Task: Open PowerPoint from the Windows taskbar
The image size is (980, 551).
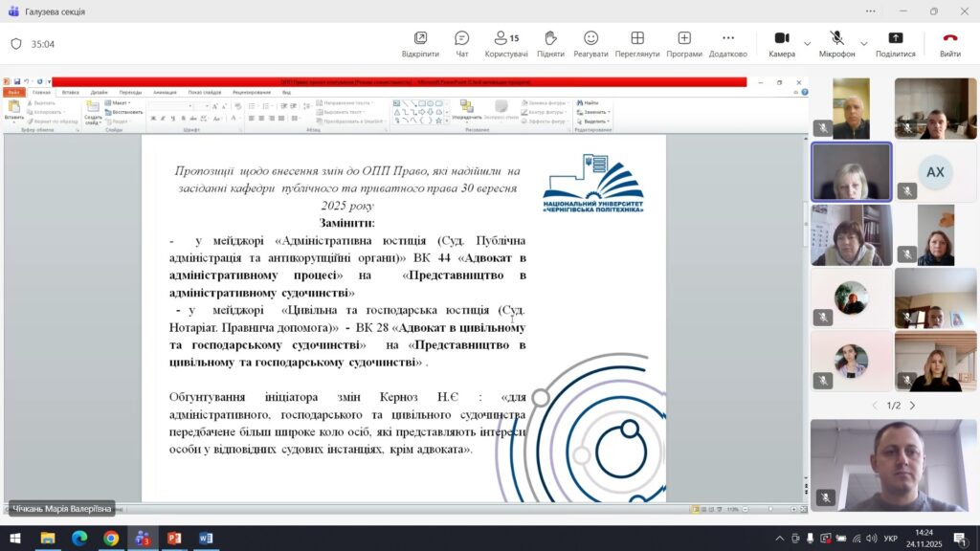Action: tap(174, 539)
